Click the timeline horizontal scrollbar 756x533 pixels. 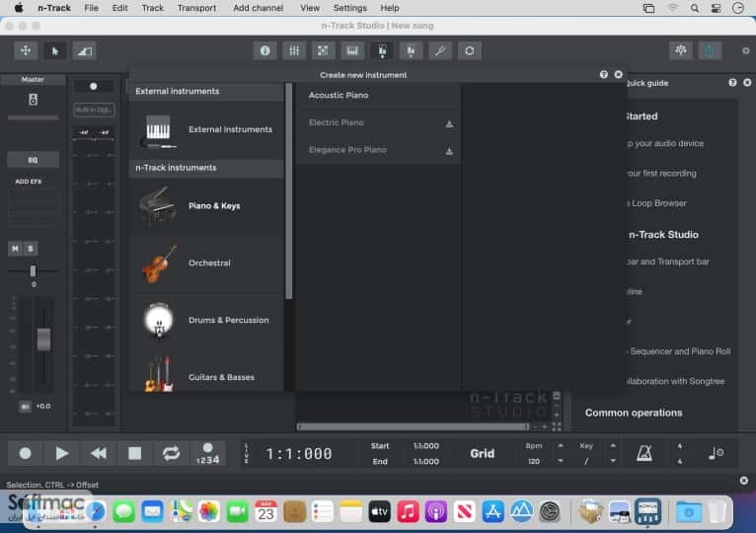coord(414,426)
